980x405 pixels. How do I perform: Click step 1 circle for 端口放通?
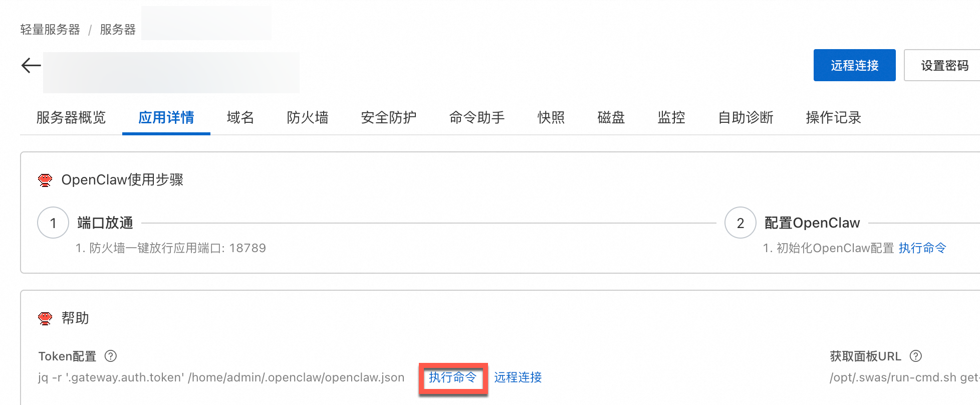[x=53, y=223]
